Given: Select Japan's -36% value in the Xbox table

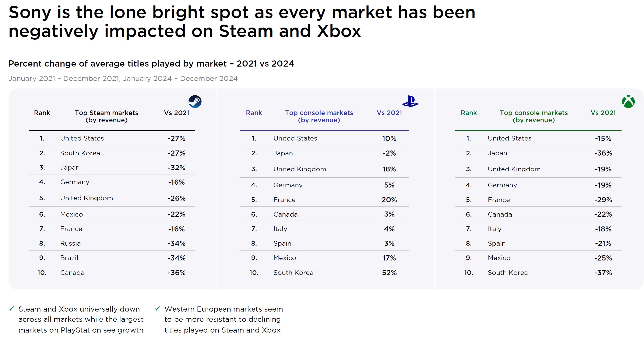Looking at the screenshot, I should [x=603, y=153].
